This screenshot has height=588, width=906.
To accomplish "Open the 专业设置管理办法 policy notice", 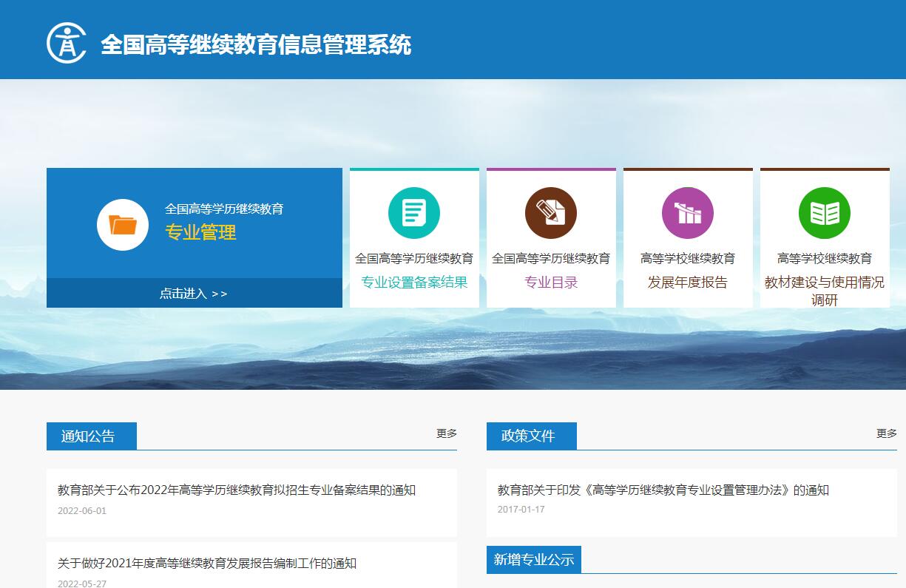I will [x=663, y=490].
